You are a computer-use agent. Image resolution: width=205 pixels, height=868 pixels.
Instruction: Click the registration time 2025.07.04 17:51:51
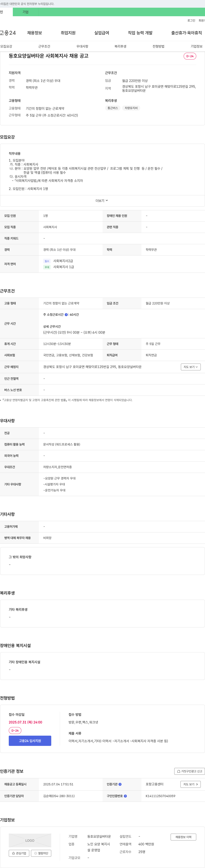point(58,784)
